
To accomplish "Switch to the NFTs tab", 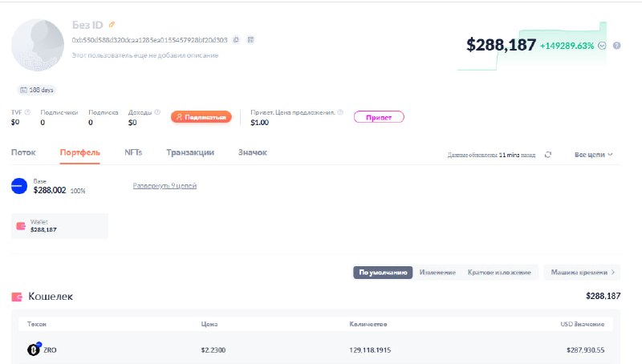I will click(x=133, y=152).
